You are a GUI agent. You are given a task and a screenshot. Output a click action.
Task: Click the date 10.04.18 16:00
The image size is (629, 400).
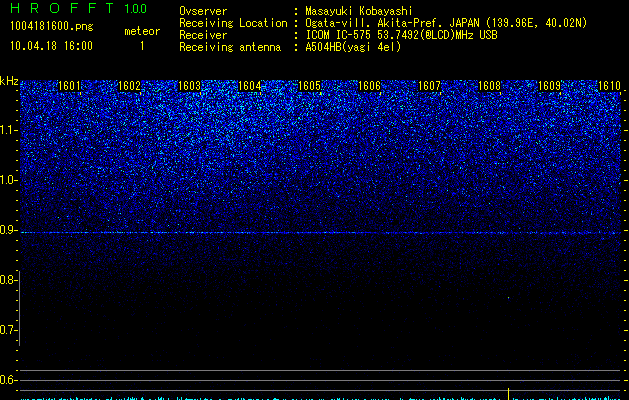pos(51,46)
